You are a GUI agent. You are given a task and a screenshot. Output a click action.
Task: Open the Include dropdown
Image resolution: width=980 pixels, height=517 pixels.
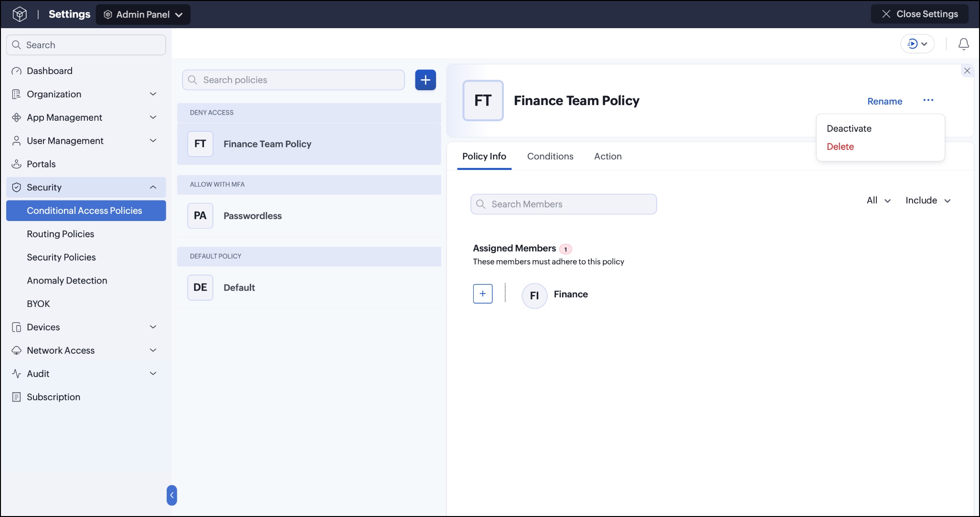point(928,200)
